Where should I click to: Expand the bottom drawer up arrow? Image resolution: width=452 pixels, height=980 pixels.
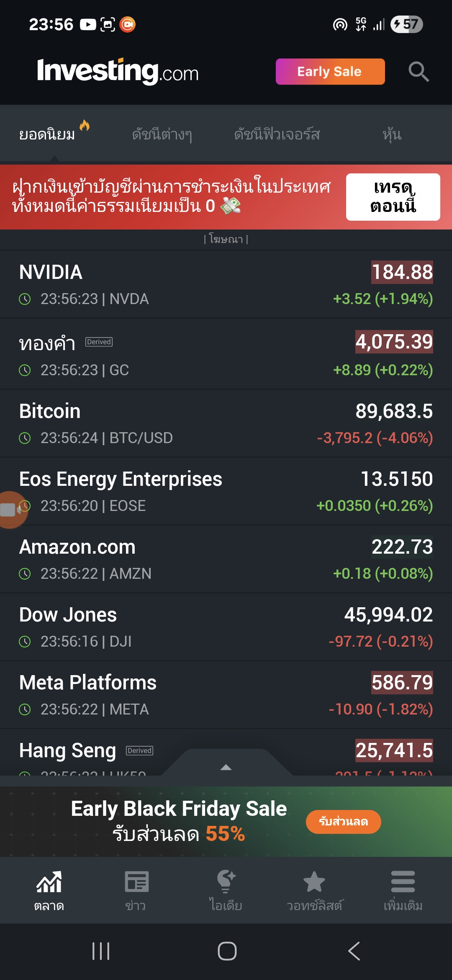pyautogui.click(x=226, y=767)
